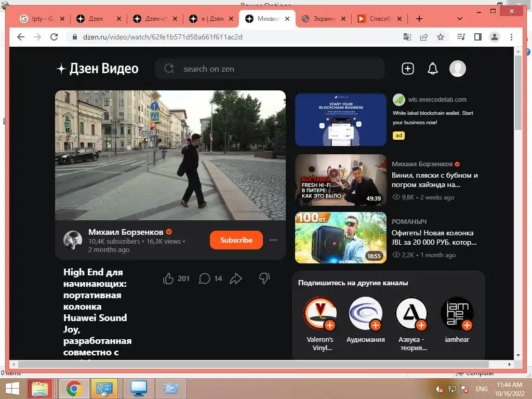Subscribe to Valeron's Vinyl channel
The height and width of the screenshot is (399, 532).
click(329, 325)
